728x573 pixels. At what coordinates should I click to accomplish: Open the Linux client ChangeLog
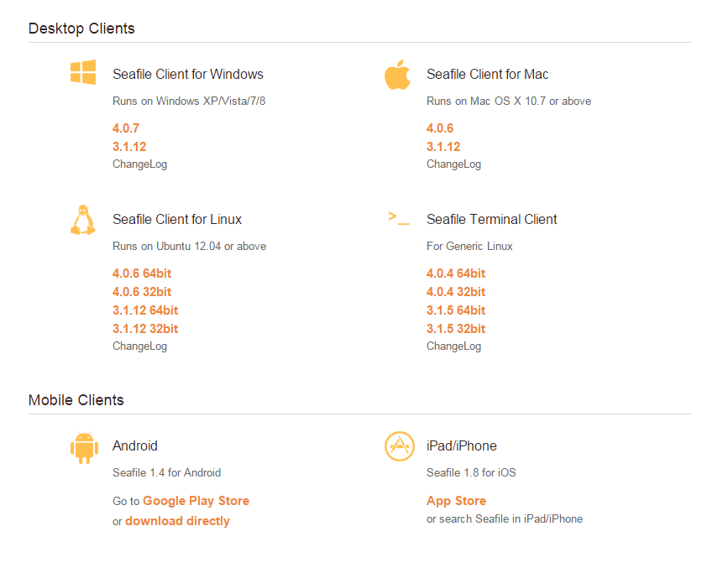click(139, 346)
